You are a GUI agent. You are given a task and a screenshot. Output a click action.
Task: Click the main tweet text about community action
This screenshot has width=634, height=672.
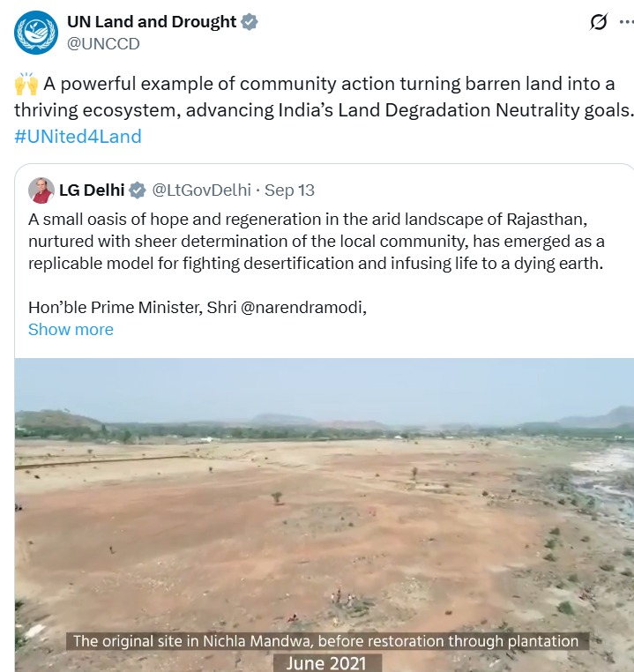coord(324,97)
